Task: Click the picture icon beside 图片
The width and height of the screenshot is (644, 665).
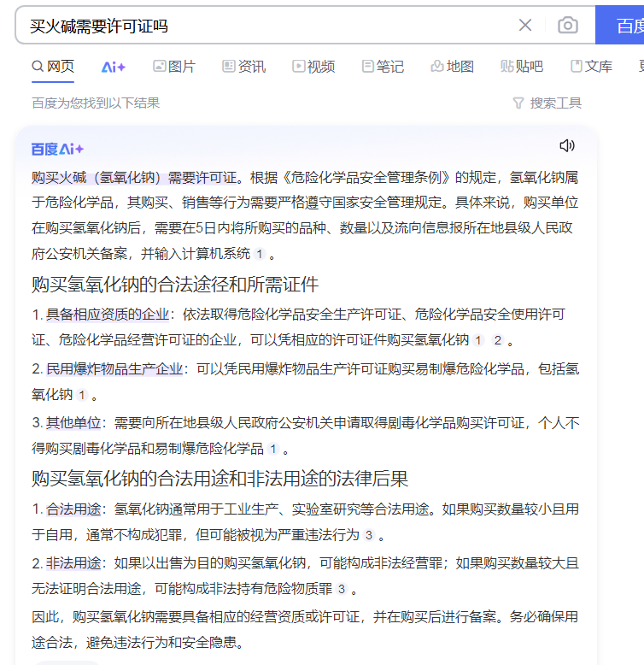Action: (160, 66)
